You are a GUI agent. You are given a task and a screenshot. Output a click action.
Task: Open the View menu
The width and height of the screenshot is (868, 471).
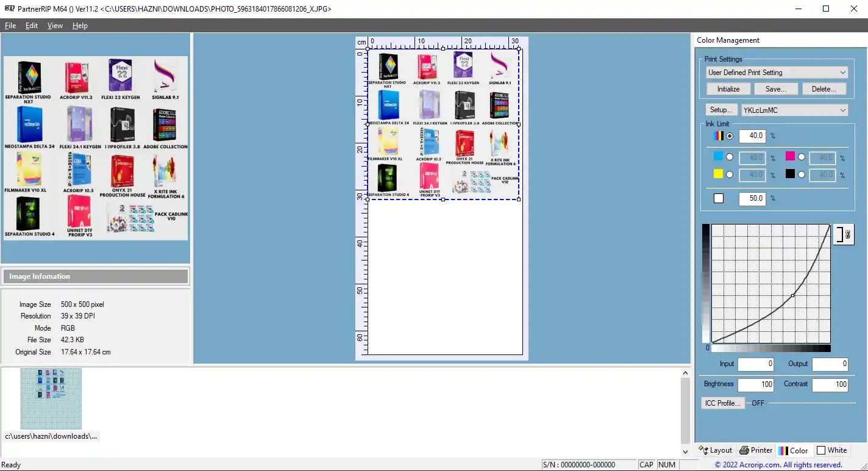click(55, 26)
